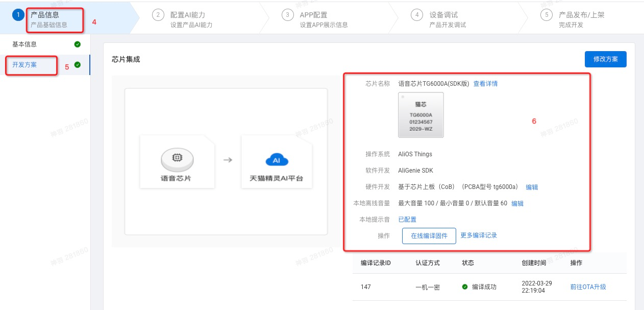This screenshot has height=310, width=644.
Task: Click the step 5 number circle
Action: [x=547, y=15]
